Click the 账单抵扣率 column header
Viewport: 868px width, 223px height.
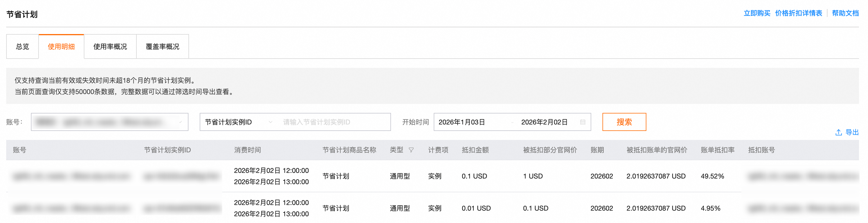tap(718, 150)
